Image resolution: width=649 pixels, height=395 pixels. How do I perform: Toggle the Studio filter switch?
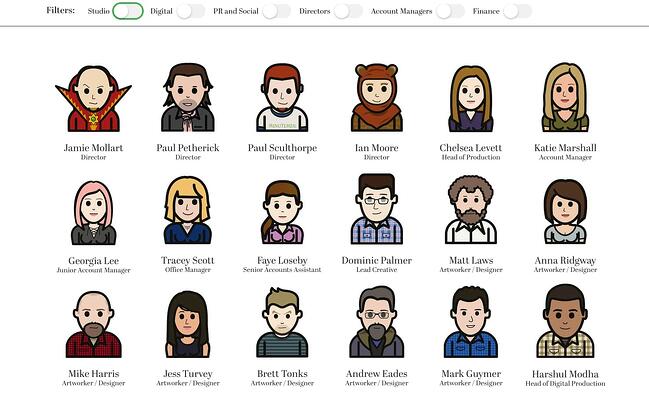point(128,11)
